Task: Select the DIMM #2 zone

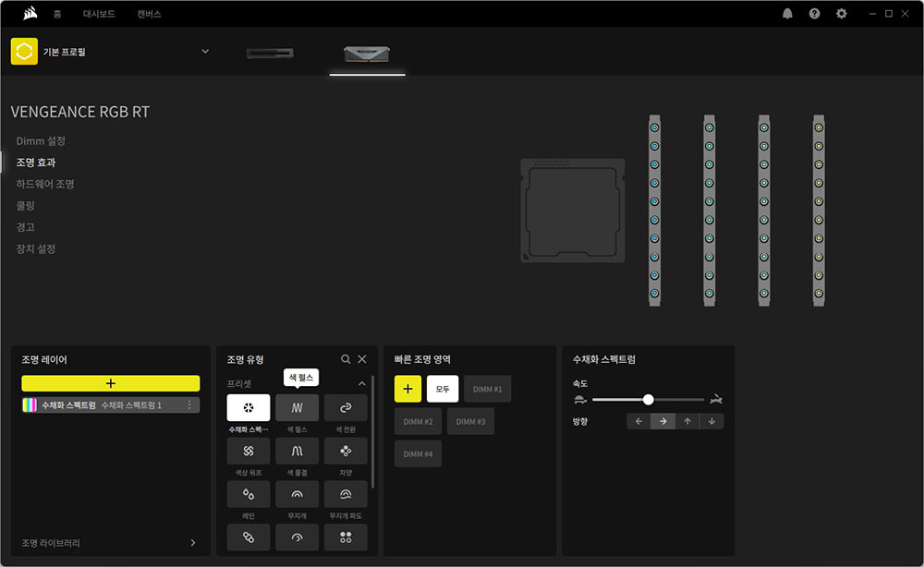Action: click(418, 422)
